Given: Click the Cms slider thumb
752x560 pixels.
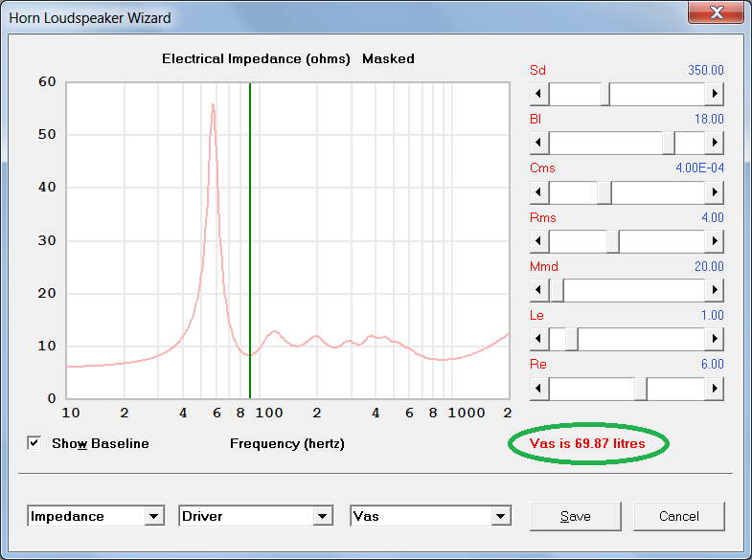Looking at the screenshot, I should pos(604,192).
